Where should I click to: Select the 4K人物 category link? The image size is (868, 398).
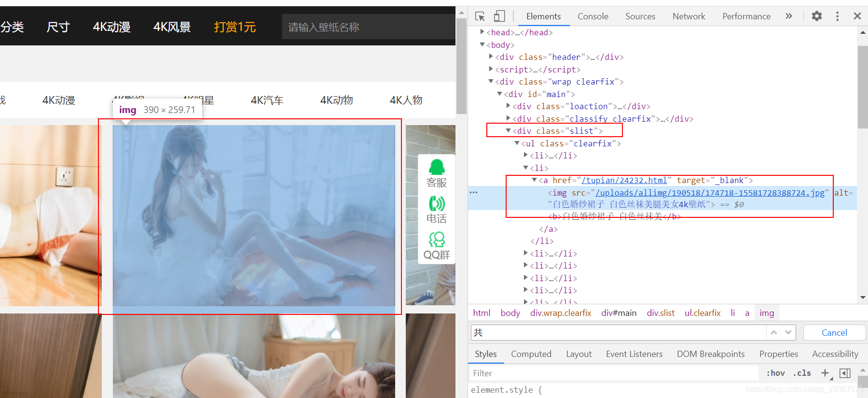pos(406,100)
